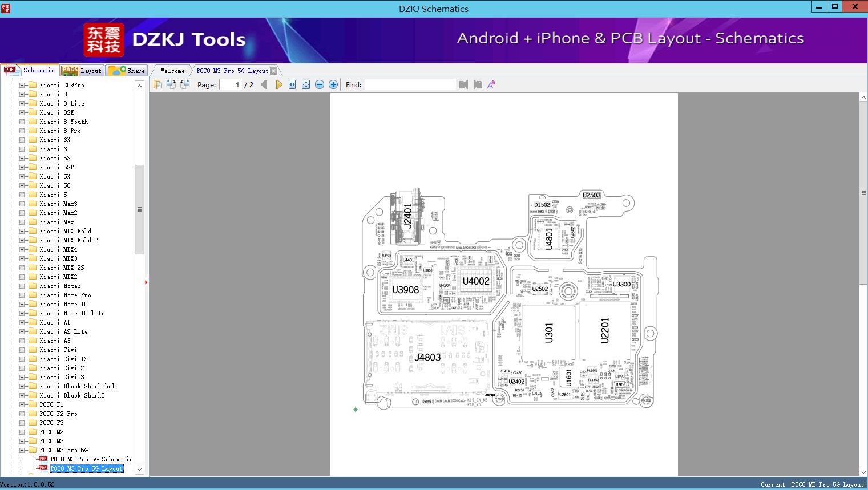Click the fit page icon

306,84
